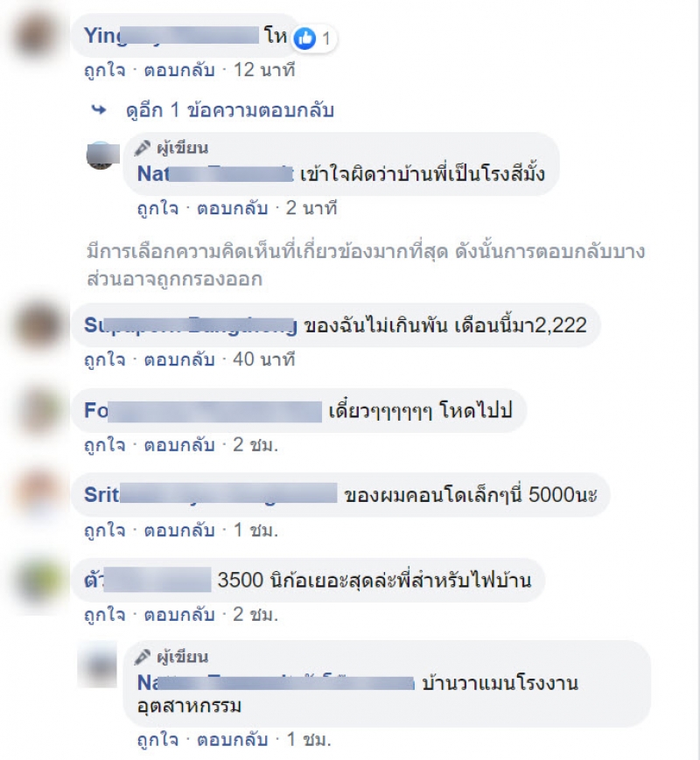Open profile of commenter starting with 'Ying'
Screen dimensions: 700x760
click(x=171, y=36)
